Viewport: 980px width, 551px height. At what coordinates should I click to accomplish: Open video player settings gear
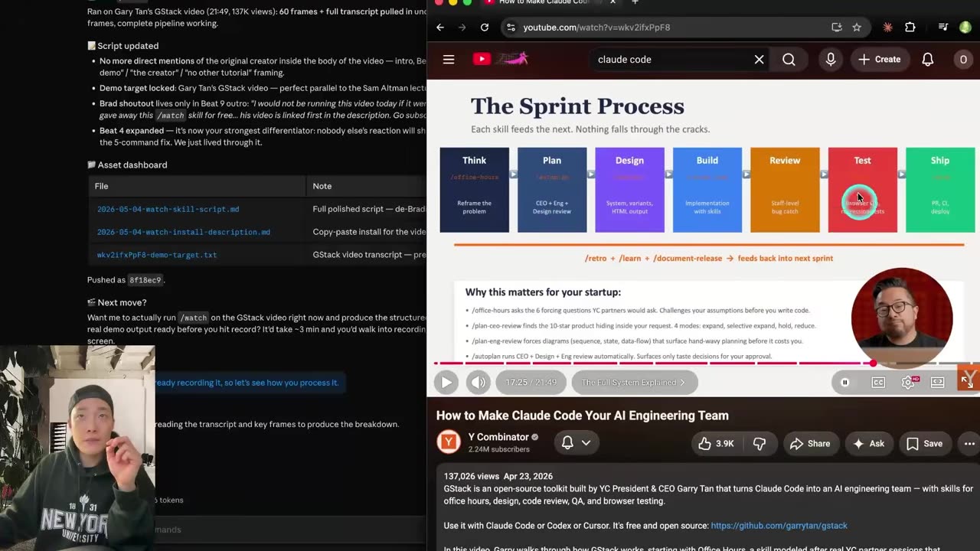coord(908,383)
